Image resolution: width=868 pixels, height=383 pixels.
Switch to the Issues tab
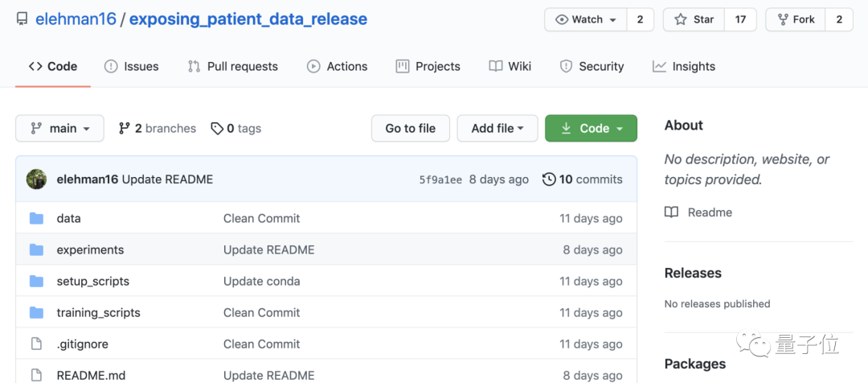[131, 67]
